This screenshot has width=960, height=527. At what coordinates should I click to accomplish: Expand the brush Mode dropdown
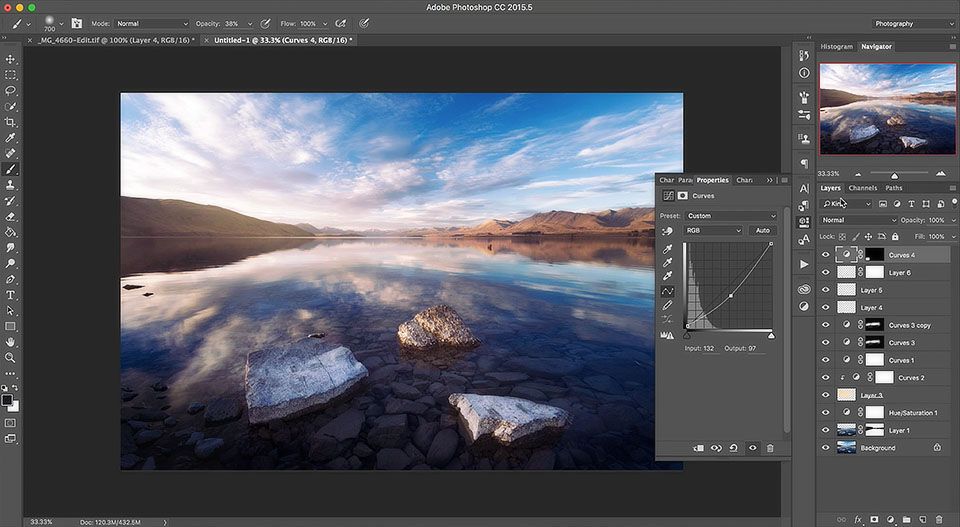click(151, 23)
